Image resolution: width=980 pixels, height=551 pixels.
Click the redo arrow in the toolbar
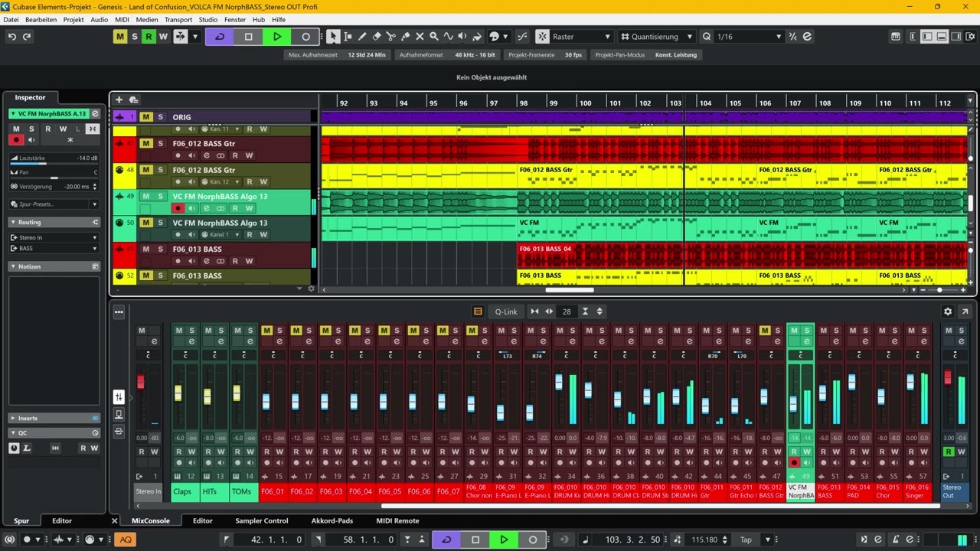(x=27, y=36)
